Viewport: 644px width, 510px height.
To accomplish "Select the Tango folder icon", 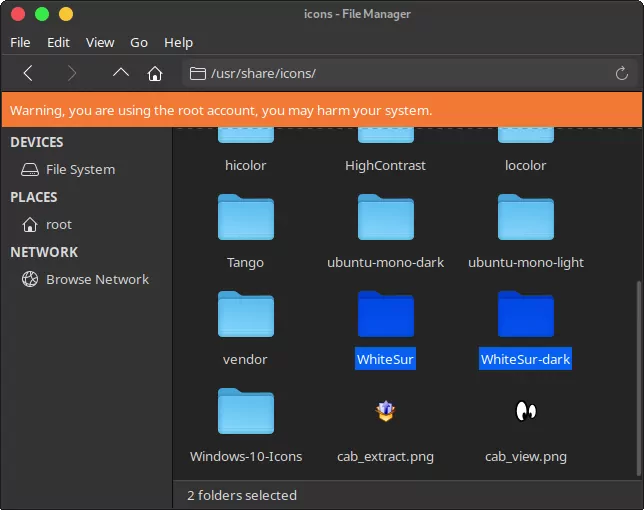I will 246,216.
